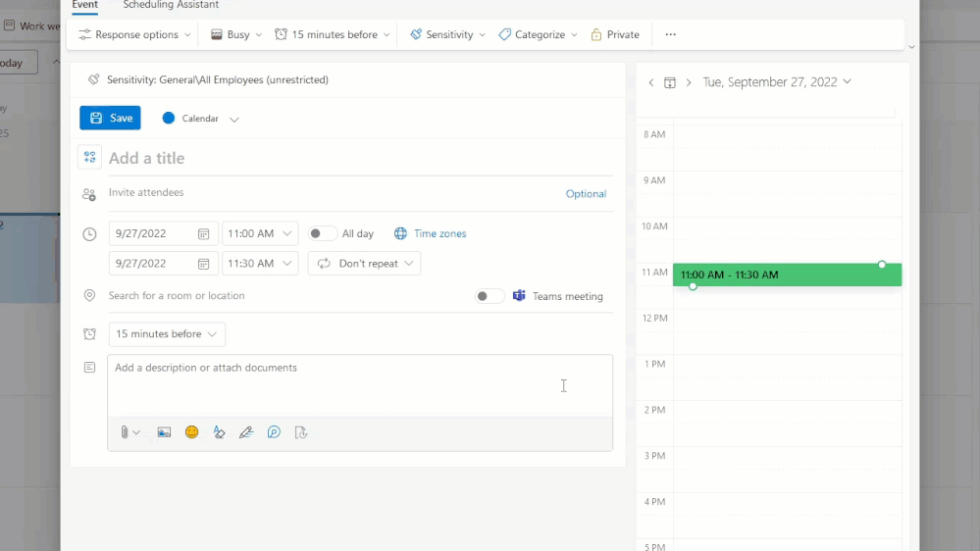
Task: Click the event block bottom resize handle
Action: (693, 286)
